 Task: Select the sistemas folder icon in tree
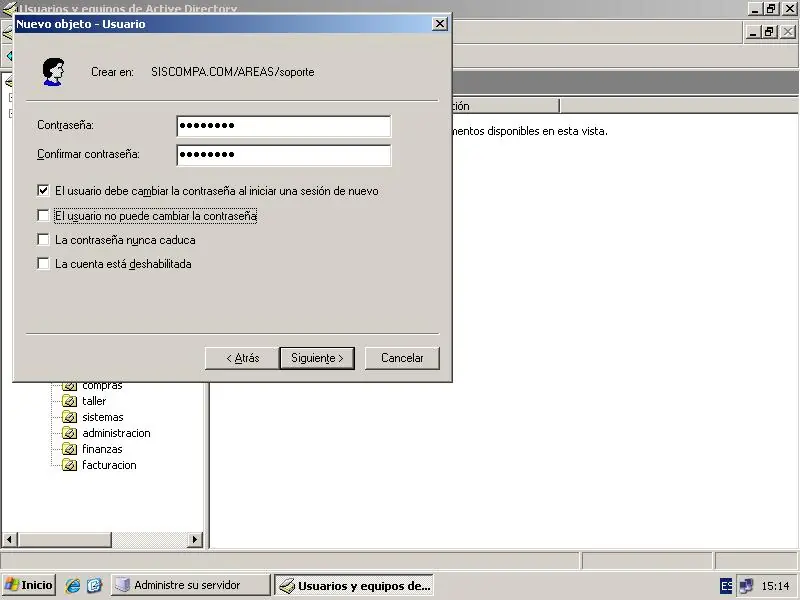[69, 417]
